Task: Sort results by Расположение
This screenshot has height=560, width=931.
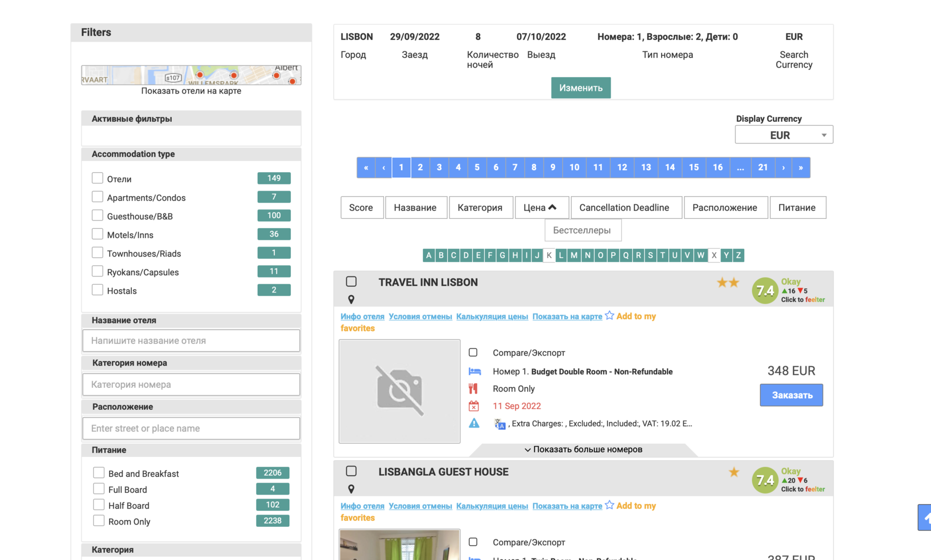Action: point(725,208)
